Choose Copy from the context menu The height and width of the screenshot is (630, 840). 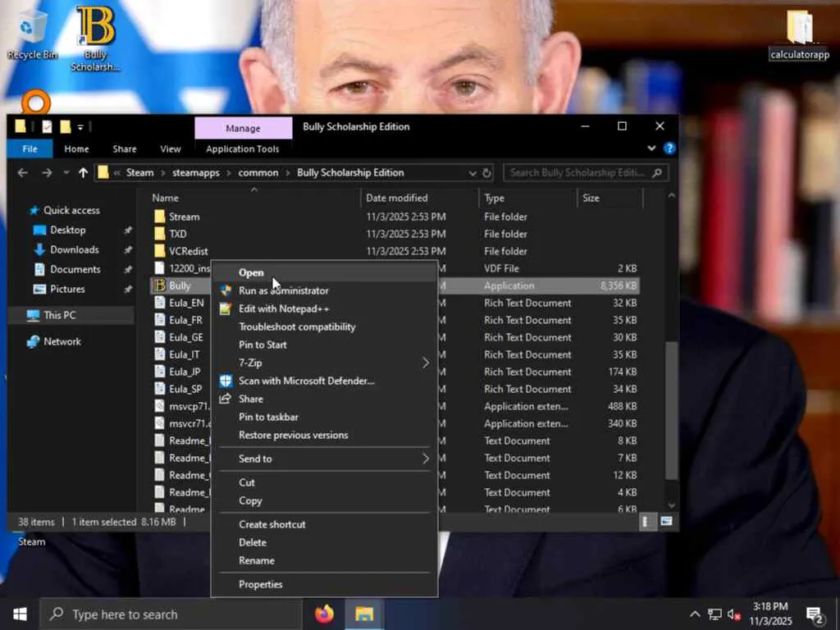click(325, 501)
